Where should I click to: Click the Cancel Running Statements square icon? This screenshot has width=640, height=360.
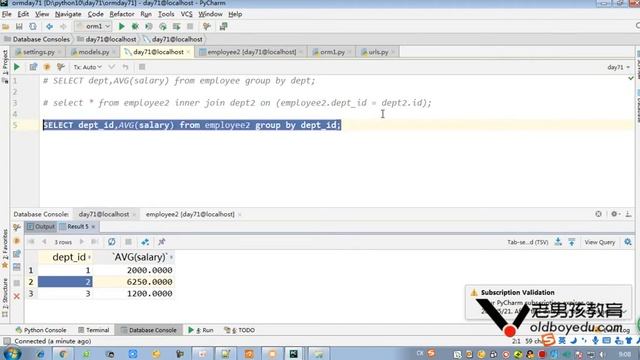pos(142,67)
